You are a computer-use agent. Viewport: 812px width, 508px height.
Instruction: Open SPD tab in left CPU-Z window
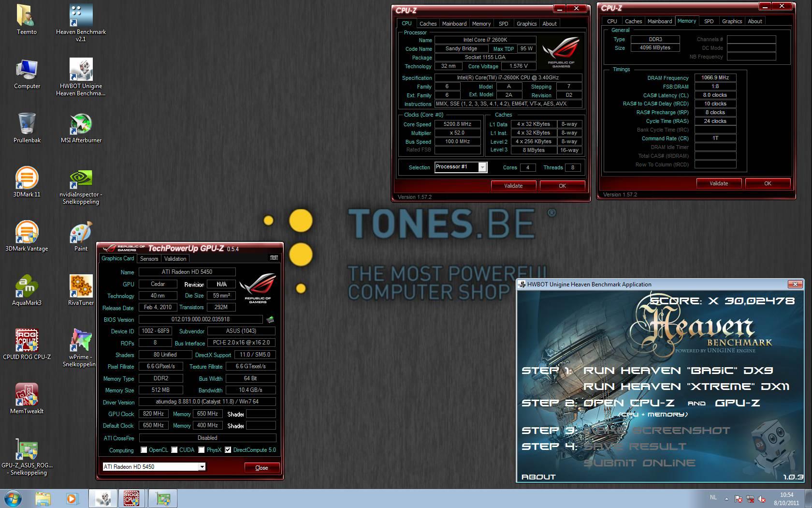[x=504, y=24]
